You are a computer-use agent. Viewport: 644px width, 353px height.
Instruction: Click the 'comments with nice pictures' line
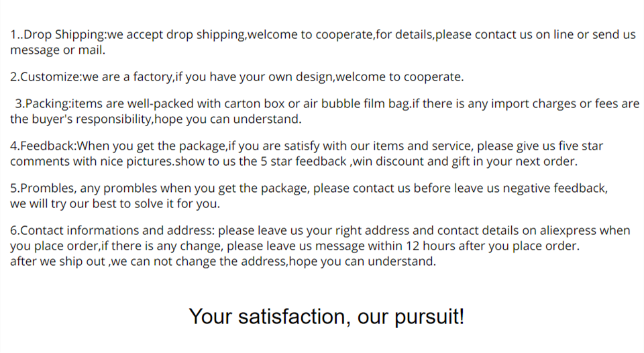(294, 162)
